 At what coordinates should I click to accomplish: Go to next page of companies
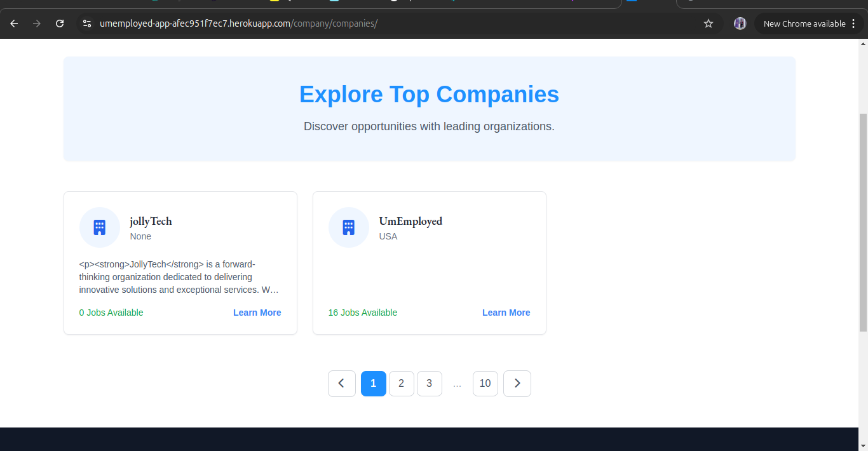pyautogui.click(x=517, y=384)
